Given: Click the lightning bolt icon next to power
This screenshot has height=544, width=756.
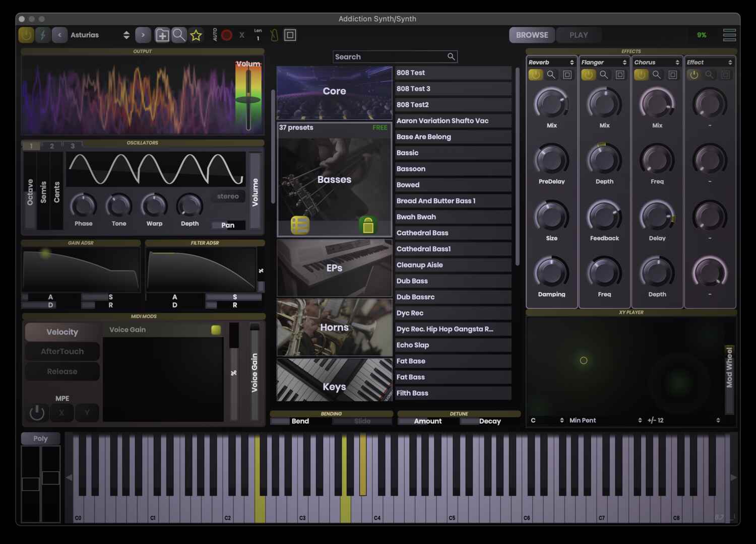Looking at the screenshot, I should point(42,35).
